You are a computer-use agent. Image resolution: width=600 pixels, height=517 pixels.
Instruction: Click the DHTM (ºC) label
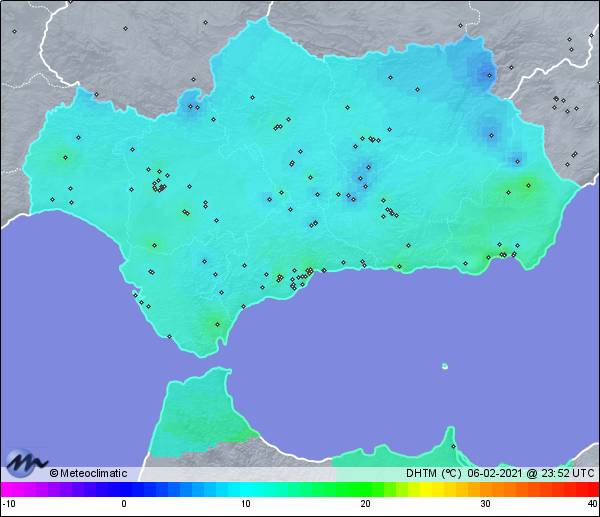tap(434, 473)
